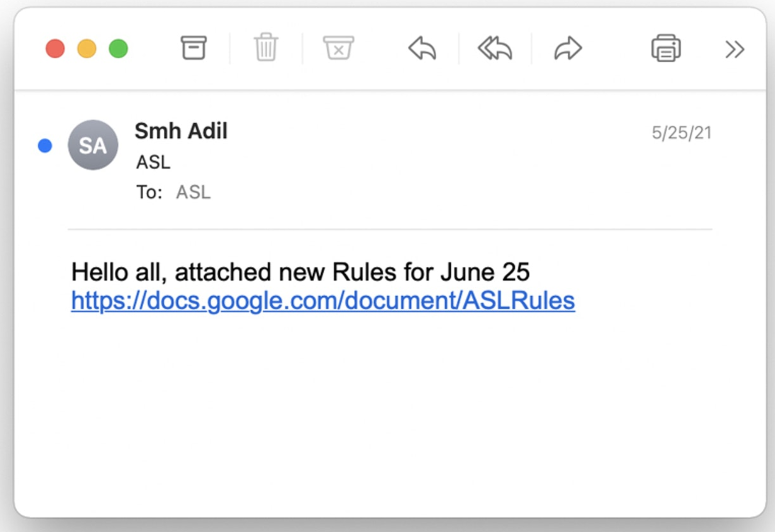Delete the email using the trash icon
The image size is (775, 532).
tap(266, 47)
